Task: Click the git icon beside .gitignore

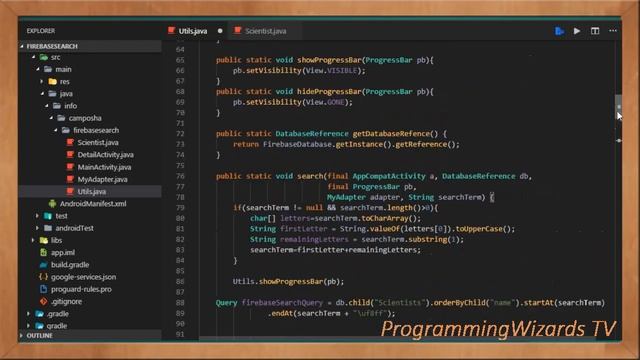Action: coord(43,302)
